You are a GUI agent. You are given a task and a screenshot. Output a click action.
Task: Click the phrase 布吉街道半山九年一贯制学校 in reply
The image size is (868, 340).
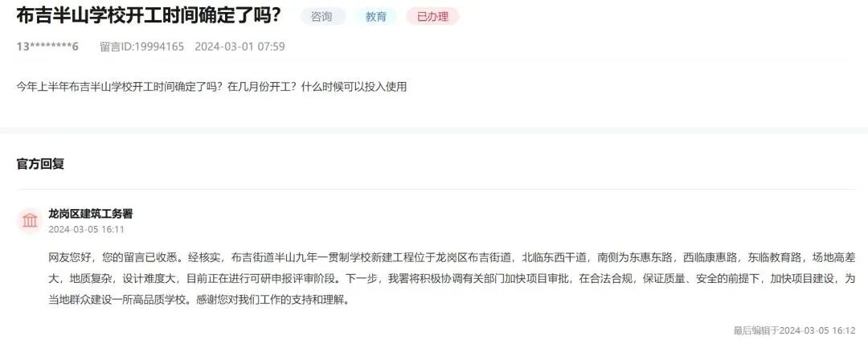[303, 257]
